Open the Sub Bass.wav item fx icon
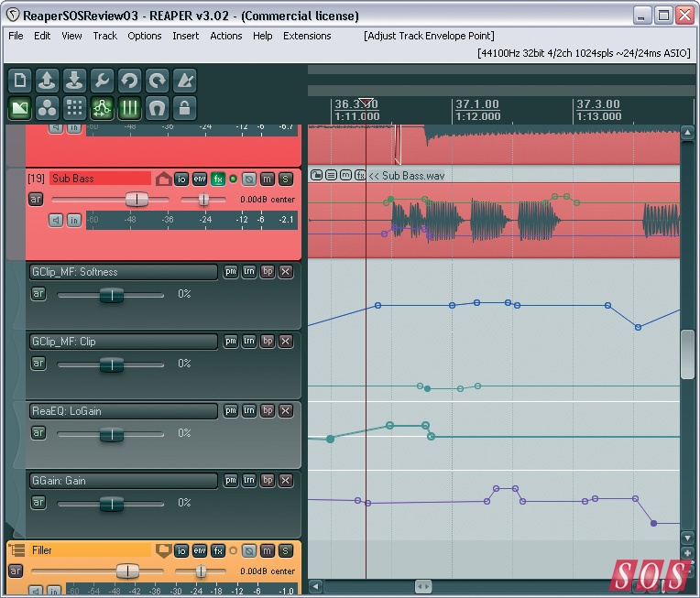The height and width of the screenshot is (598, 700). [360, 176]
